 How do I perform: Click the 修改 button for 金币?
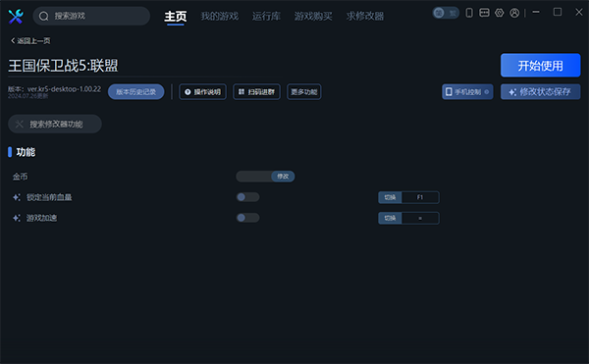click(x=283, y=177)
